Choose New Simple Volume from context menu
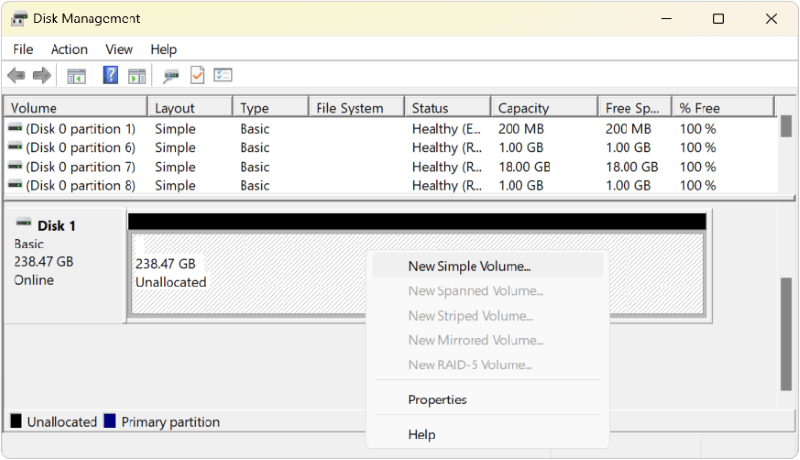 (x=469, y=266)
